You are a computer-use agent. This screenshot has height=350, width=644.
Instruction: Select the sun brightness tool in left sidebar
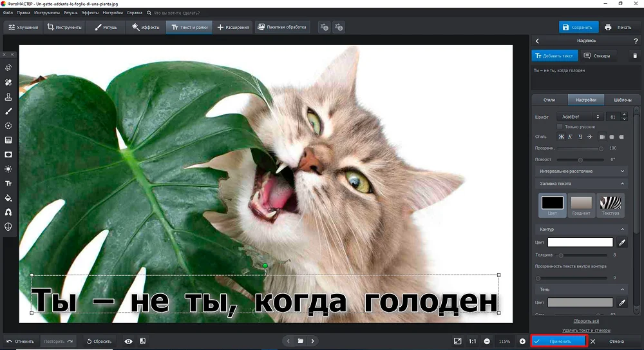[x=8, y=169]
